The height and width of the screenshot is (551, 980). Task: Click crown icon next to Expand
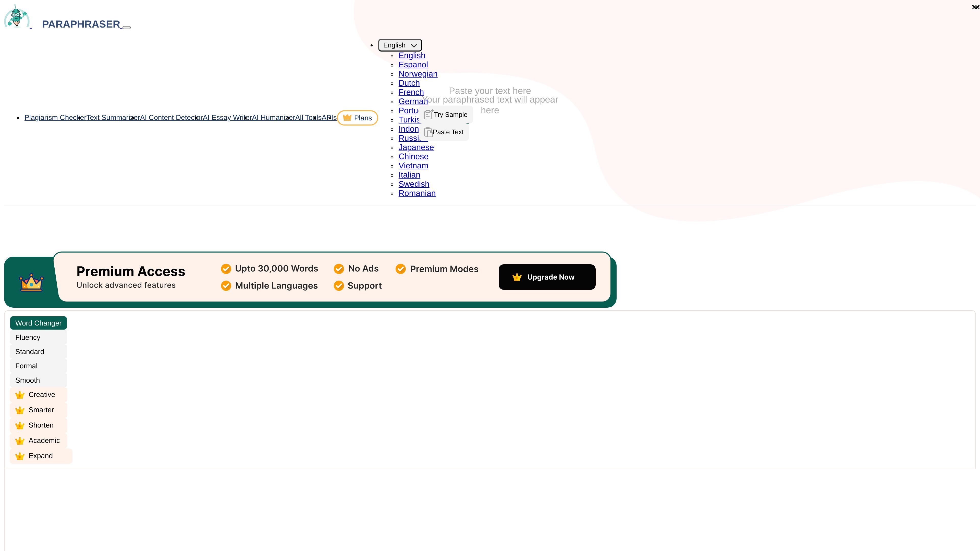point(20,456)
